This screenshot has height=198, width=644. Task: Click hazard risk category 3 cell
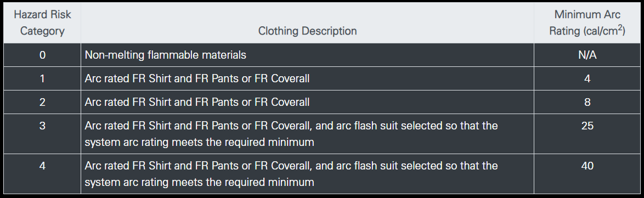[x=42, y=133]
